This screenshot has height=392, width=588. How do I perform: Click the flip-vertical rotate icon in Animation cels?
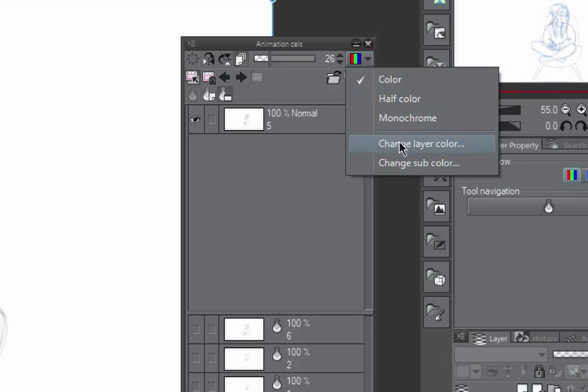click(x=225, y=59)
